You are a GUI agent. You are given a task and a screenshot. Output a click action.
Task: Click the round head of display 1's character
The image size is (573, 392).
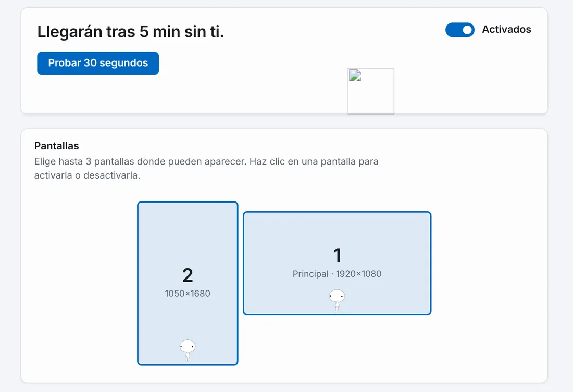click(337, 296)
